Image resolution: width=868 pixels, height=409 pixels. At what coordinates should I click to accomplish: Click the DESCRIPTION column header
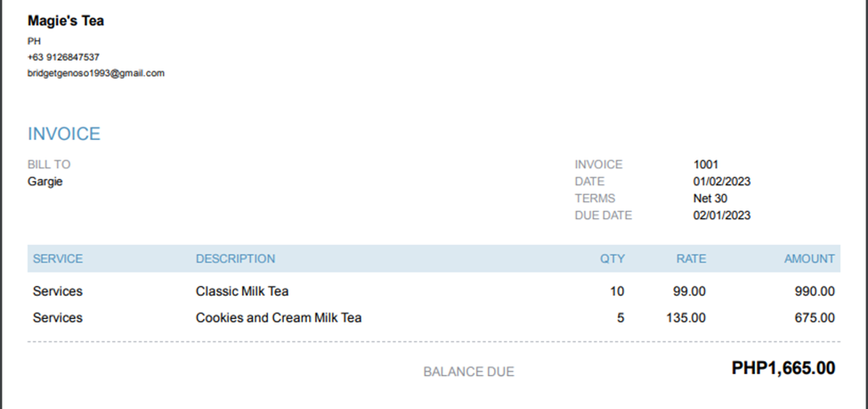[235, 259]
